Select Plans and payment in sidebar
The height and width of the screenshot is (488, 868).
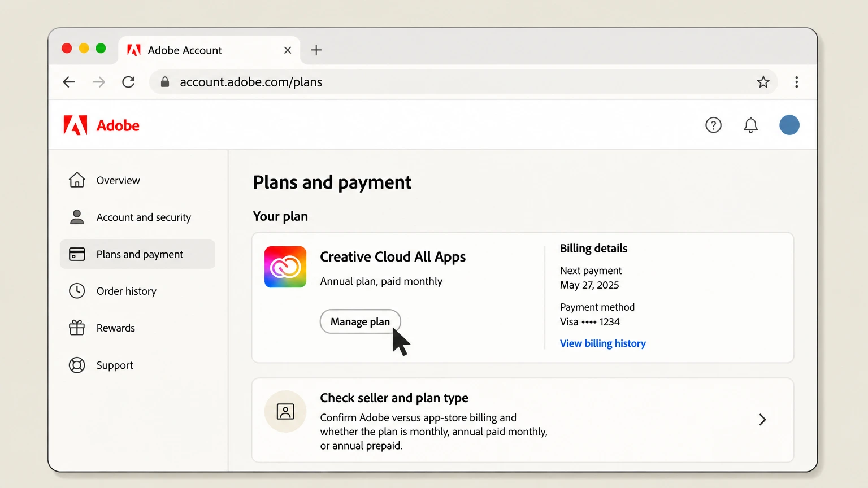click(137, 254)
